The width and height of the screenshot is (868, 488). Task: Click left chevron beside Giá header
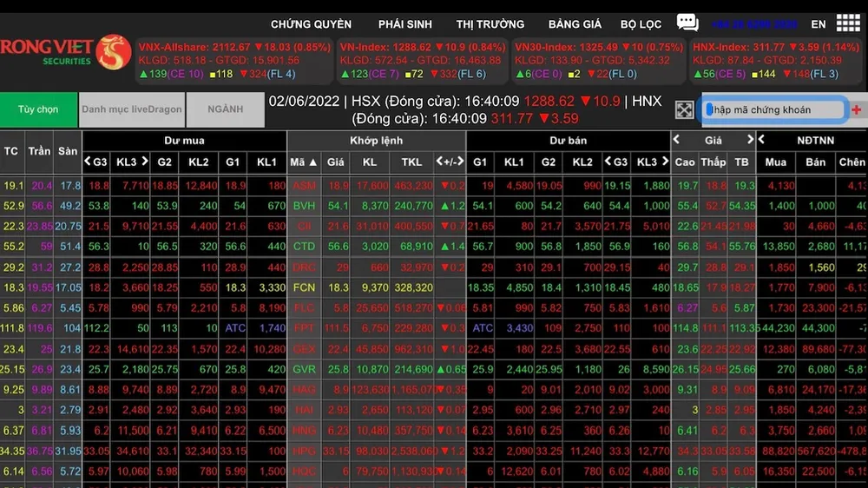click(x=676, y=140)
